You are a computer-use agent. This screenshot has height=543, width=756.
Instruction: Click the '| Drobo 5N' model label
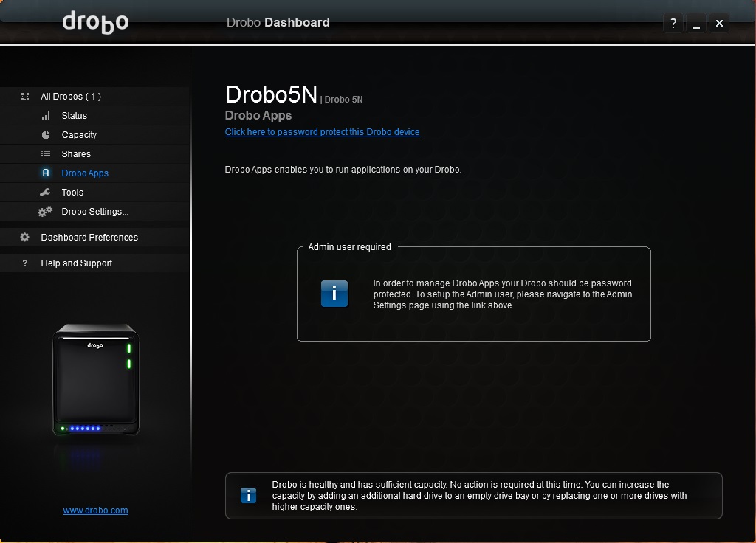click(x=341, y=100)
